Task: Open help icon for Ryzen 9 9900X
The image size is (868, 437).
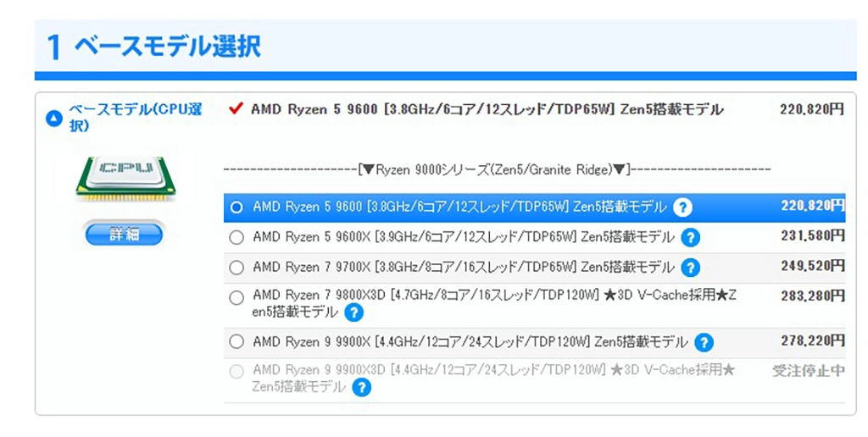Action: tap(704, 342)
